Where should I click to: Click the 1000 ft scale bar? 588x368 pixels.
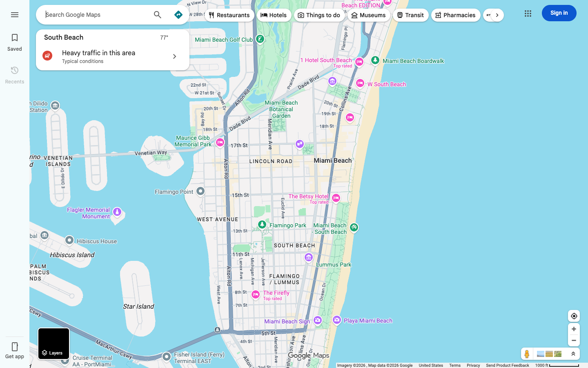point(557,366)
